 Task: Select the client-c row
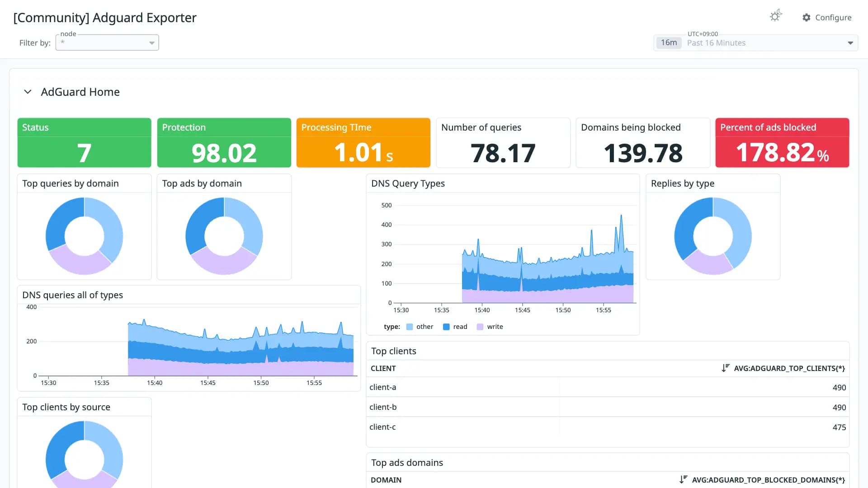coord(608,427)
